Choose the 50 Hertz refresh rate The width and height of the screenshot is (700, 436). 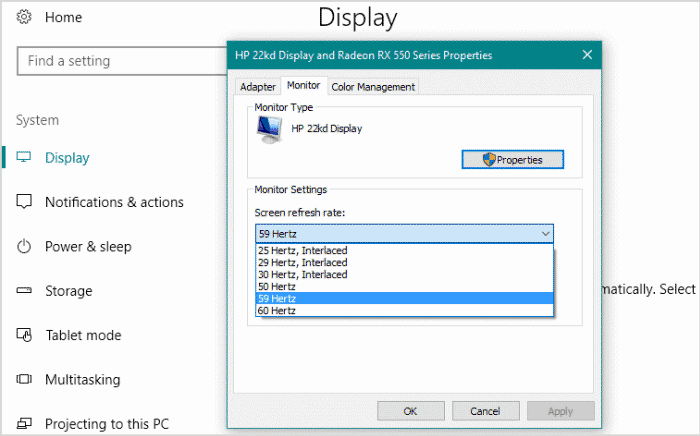[x=404, y=287]
